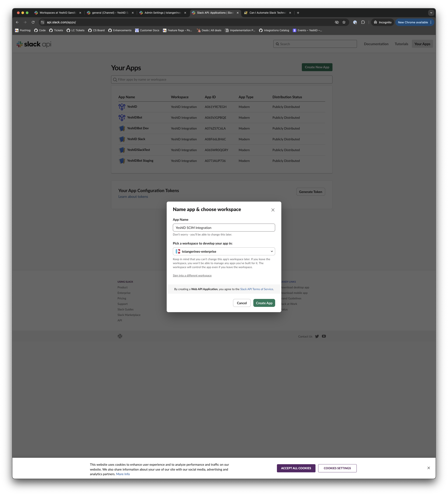Click the browser forward arrow
Screen dimensions: 448x495
coord(25,22)
